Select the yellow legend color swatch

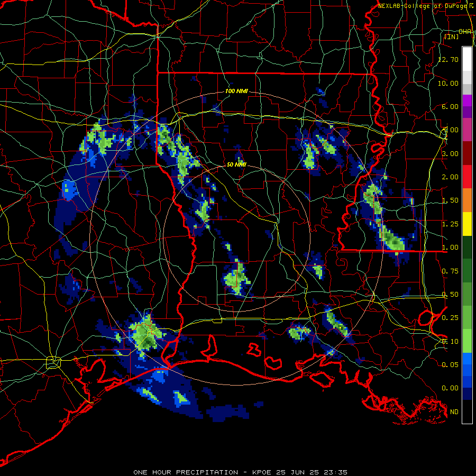pos(467,224)
